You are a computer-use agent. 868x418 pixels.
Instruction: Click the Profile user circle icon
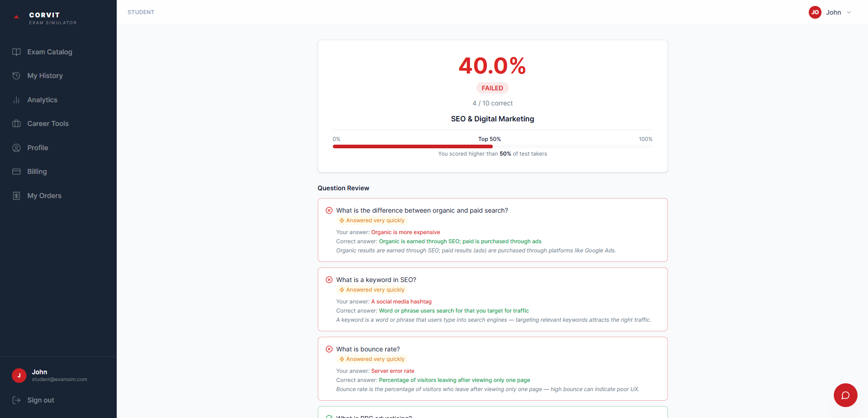tap(16, 148)
